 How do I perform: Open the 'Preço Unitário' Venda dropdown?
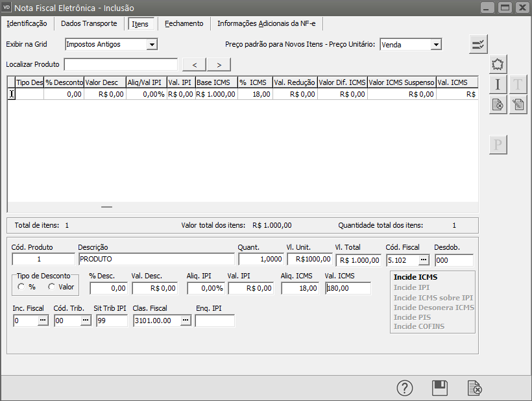[436, 44]
